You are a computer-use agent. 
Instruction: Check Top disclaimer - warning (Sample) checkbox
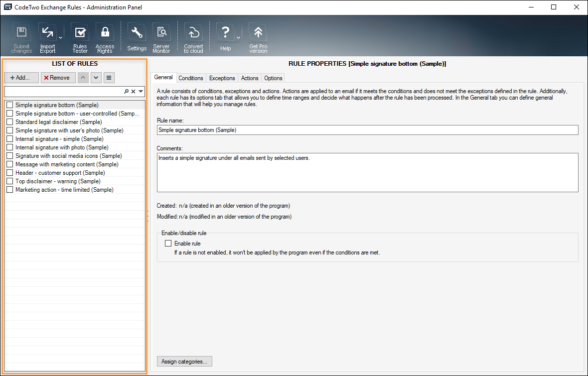coord(10,181)
